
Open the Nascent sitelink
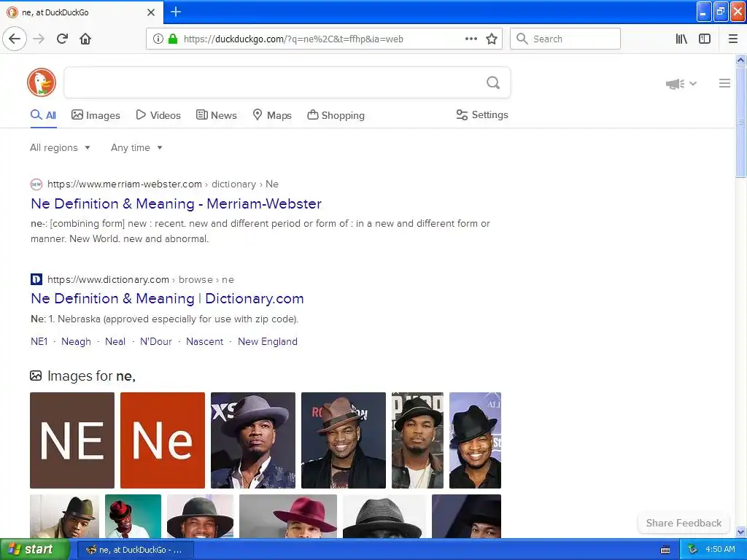tap(204, 341)
